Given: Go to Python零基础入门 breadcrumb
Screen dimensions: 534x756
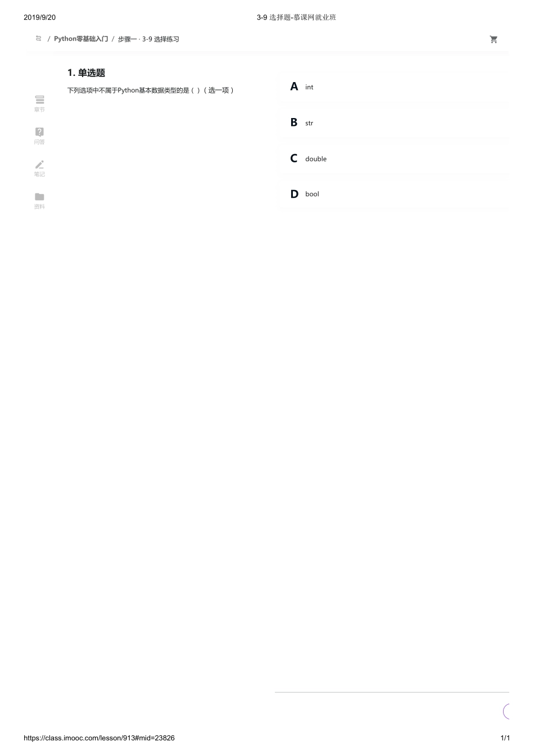Looking at the screenshot, I should [x=81, y=39].
